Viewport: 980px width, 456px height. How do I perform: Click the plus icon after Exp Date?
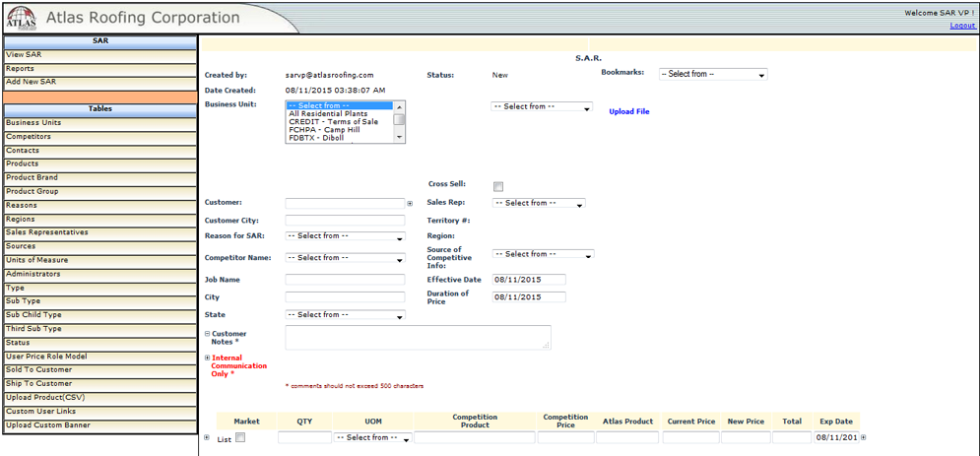click(x=864, y=438)
